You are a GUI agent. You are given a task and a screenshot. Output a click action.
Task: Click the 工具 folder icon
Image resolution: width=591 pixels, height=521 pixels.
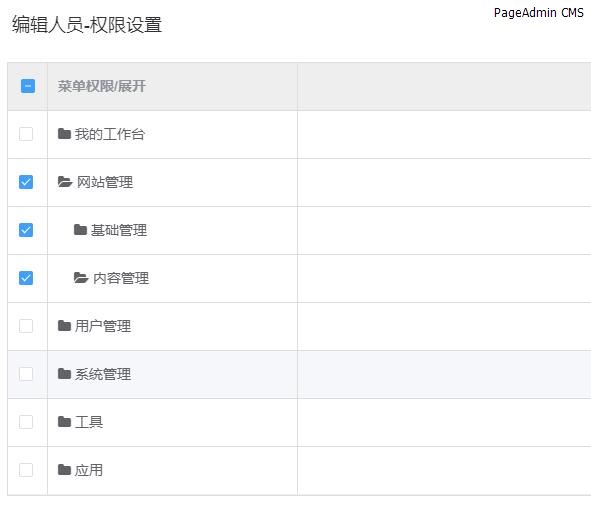click(x=64, y=422)
